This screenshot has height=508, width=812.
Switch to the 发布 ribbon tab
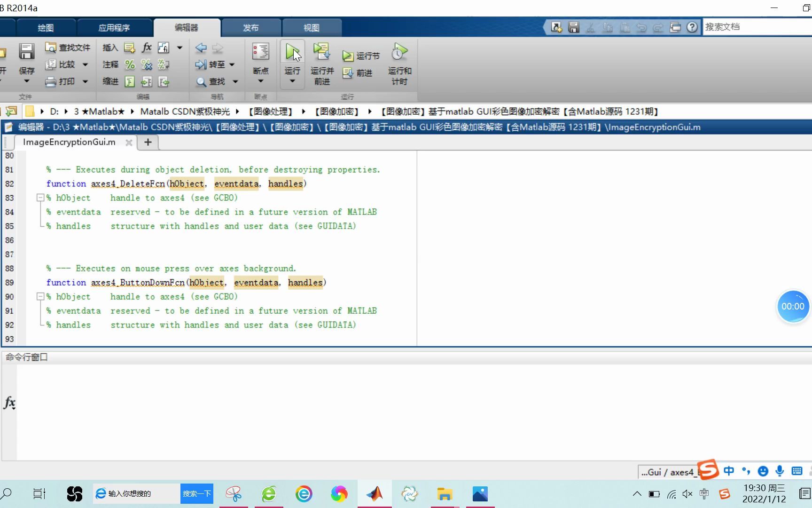click(251, 27)
